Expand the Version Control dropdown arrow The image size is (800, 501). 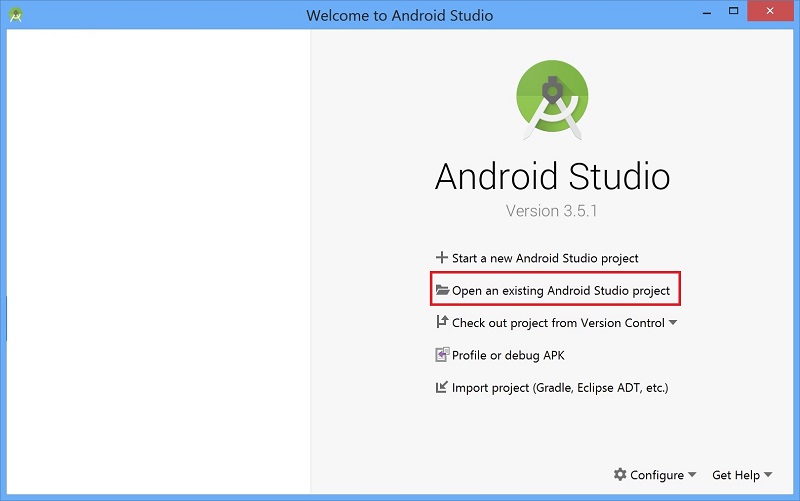(x=673, y=322)
